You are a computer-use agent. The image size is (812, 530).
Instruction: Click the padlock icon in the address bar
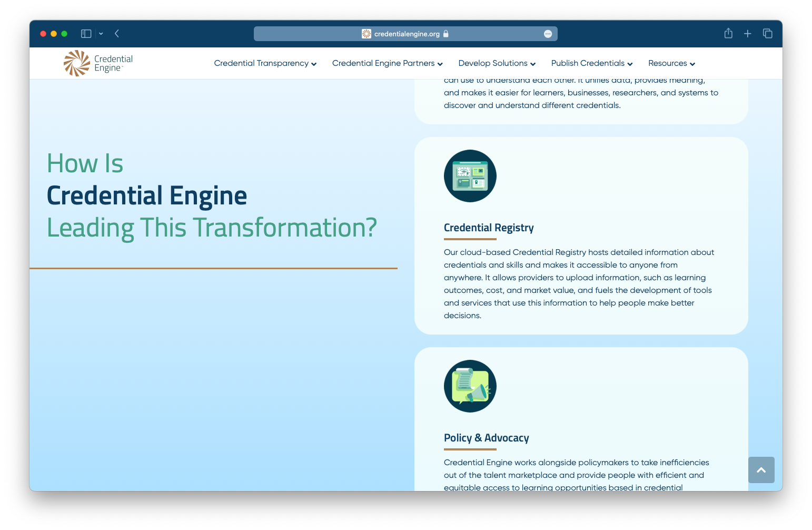446,34
